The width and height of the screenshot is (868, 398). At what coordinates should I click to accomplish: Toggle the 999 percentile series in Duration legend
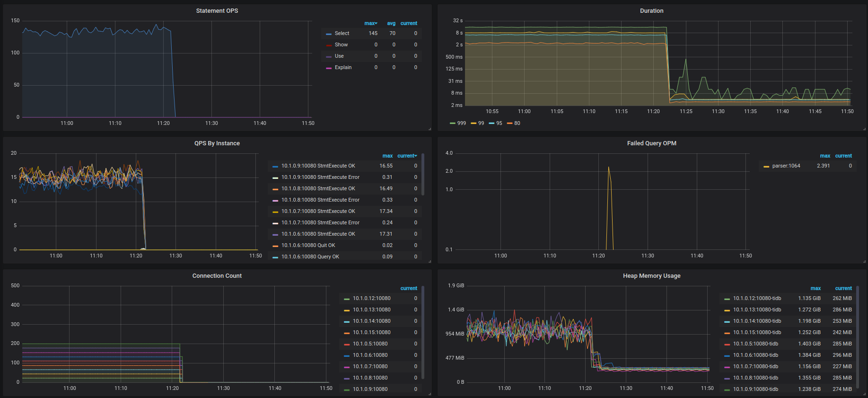coord(461,123)
